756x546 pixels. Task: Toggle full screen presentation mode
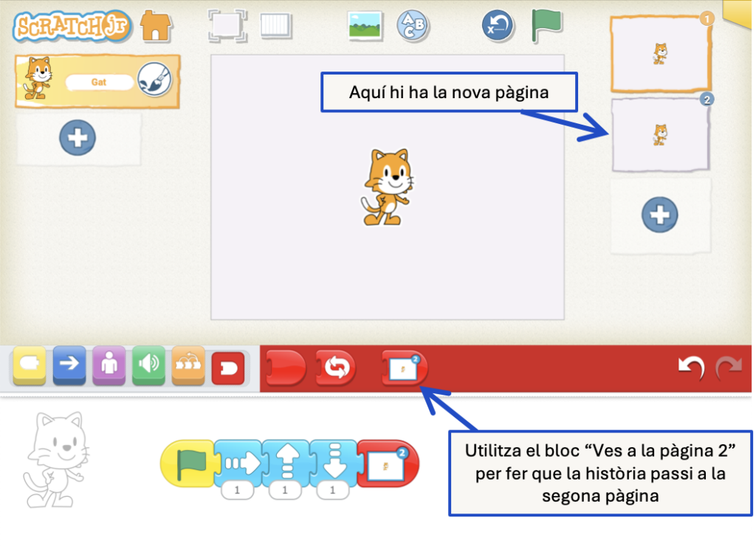225,26
